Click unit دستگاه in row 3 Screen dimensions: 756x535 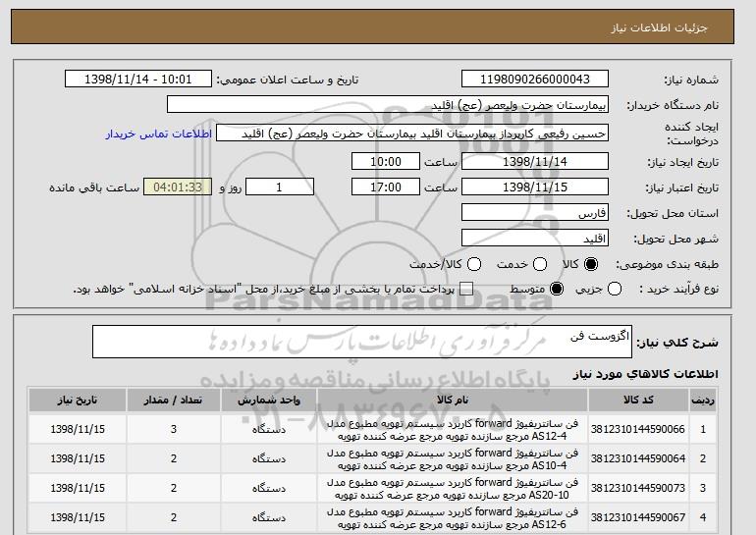[x=269, y=488]
